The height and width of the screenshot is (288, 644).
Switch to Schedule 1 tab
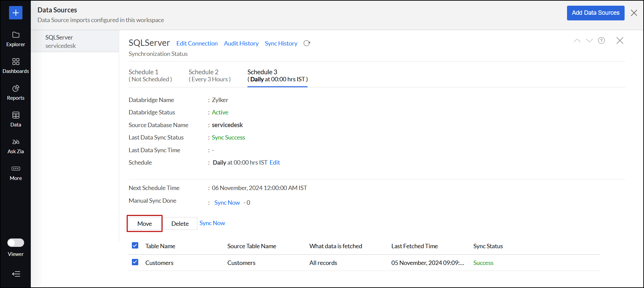(150, 76)
